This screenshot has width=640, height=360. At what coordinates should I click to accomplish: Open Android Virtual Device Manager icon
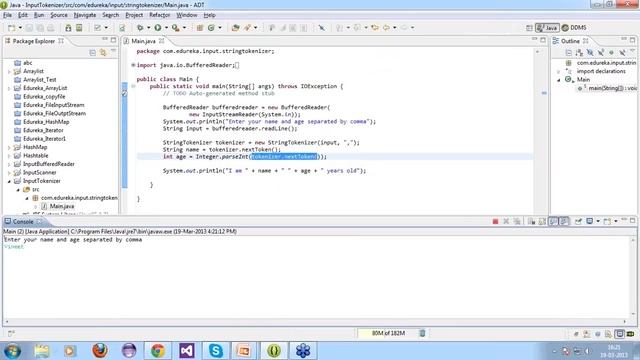click(x=79, y=28)
